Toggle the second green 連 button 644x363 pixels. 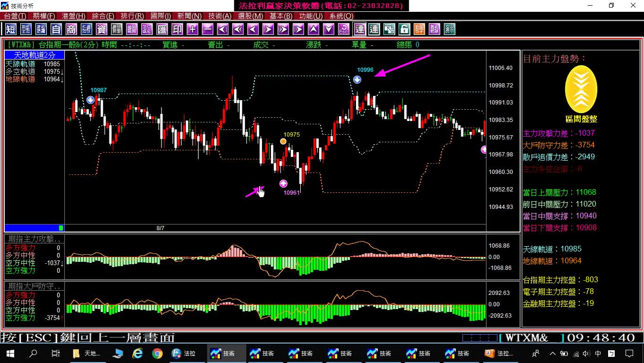[374, 29]
